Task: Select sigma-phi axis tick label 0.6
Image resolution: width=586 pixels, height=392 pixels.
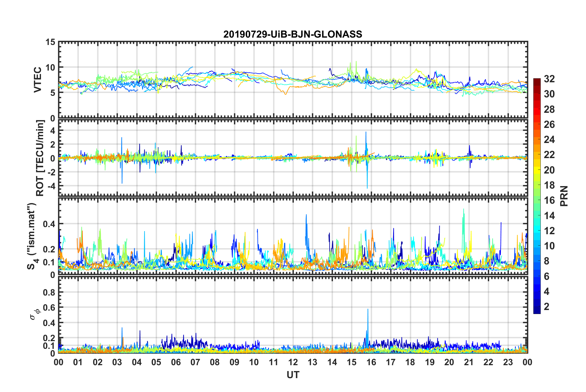Action: click(49, 308)
